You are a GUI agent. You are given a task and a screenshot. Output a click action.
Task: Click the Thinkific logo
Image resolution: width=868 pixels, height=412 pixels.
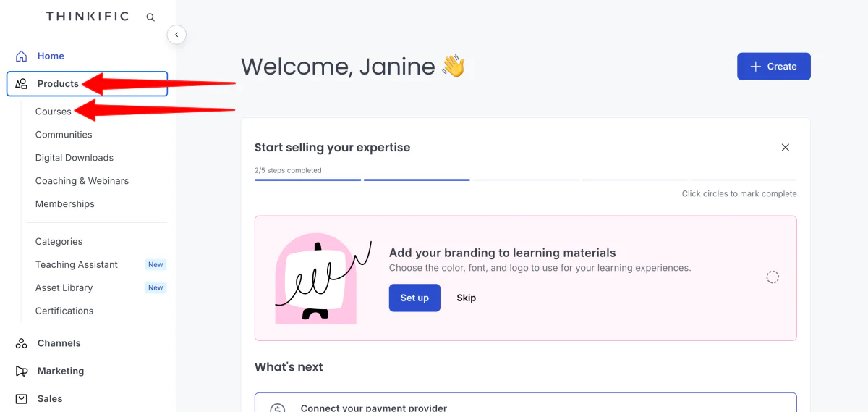[88, 16]
